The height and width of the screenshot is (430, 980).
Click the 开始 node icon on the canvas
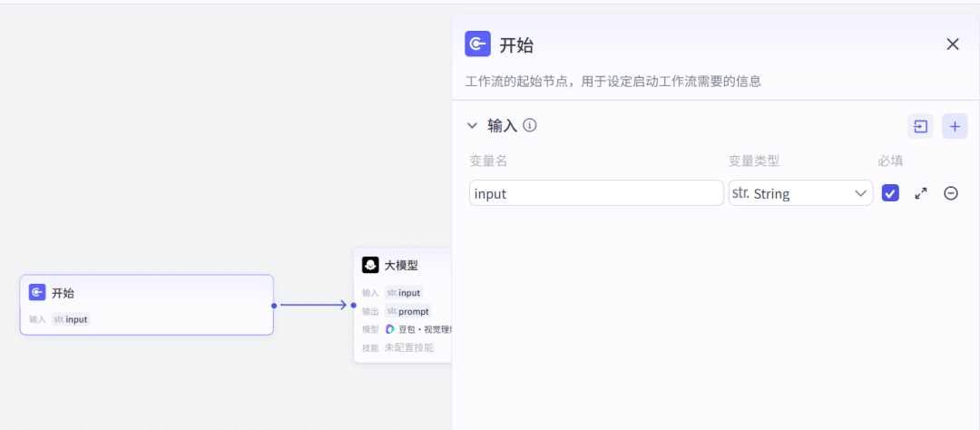pos(37,292)
